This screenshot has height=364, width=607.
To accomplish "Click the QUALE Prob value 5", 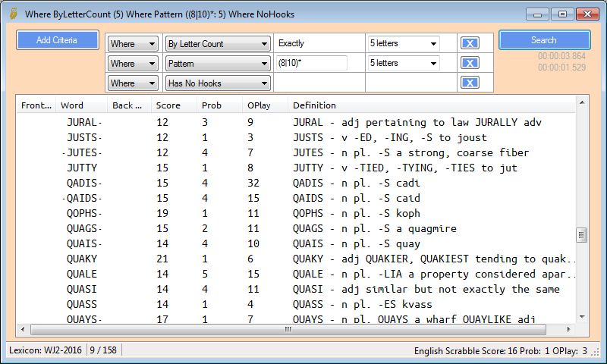I will pyautogui.click(x=205, y=274).
